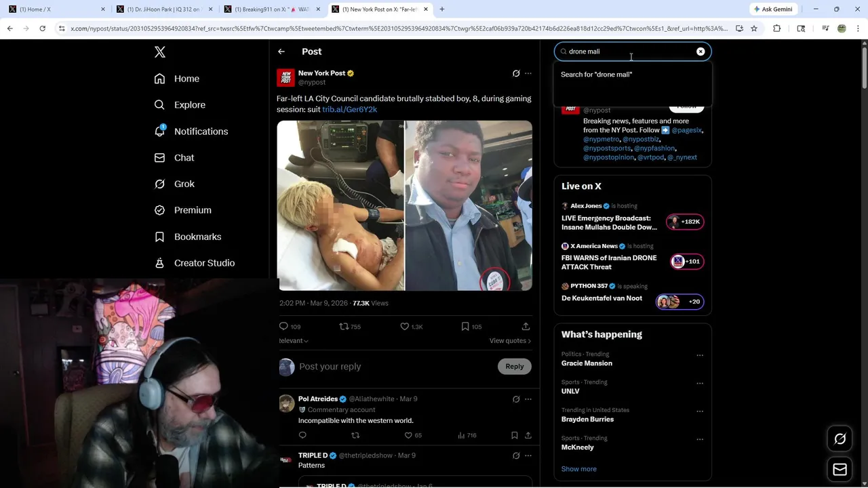Open Premium in sidebar
Screen dimensions: 868x488
183,210
